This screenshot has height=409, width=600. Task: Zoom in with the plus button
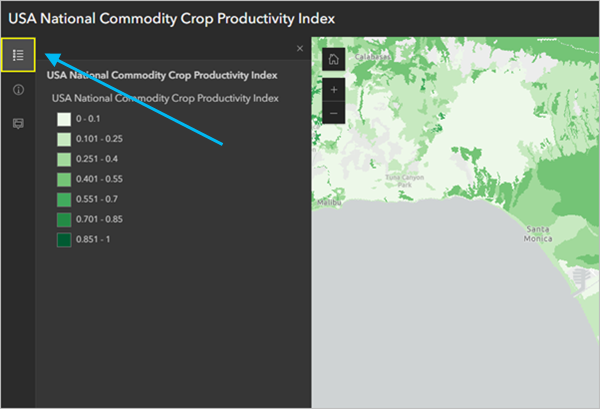point(334,90)
